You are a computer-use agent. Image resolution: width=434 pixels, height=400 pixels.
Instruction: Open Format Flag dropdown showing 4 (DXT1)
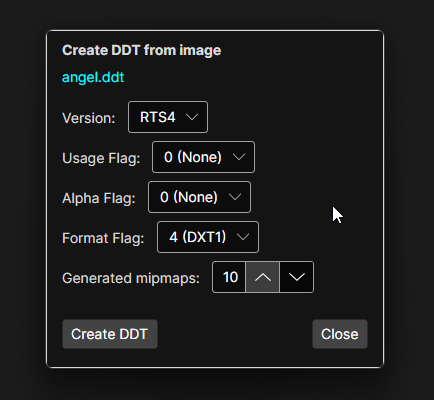208,237
